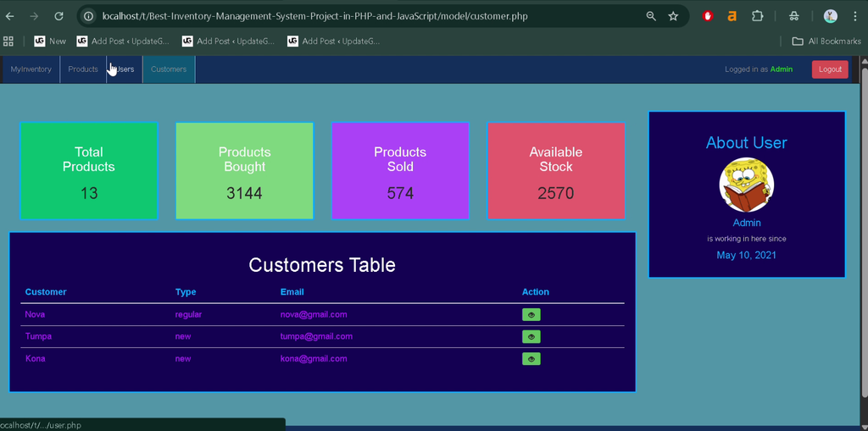868x431 pixels.
Task: Click the Products Bought card
Action: point(245,170)
